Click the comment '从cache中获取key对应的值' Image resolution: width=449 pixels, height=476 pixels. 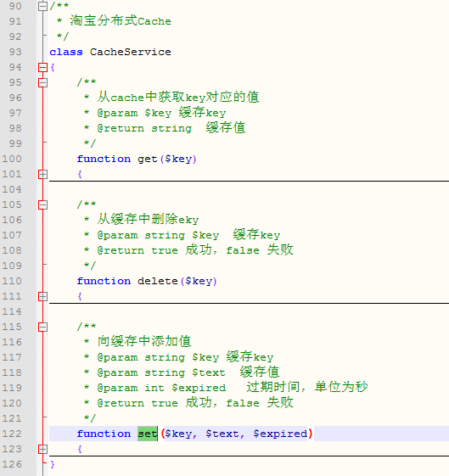pos(178,97)
